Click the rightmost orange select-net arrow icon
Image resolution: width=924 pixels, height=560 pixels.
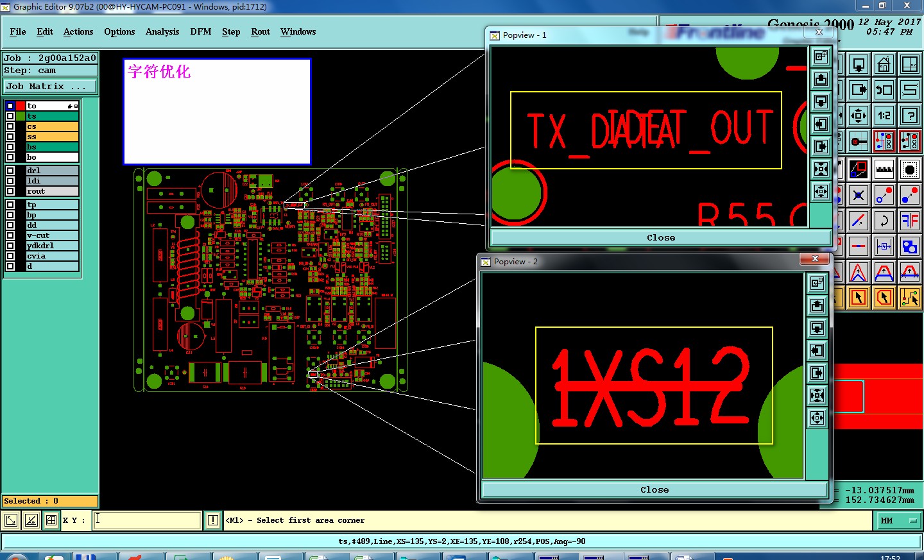click(x=910, y=297)
